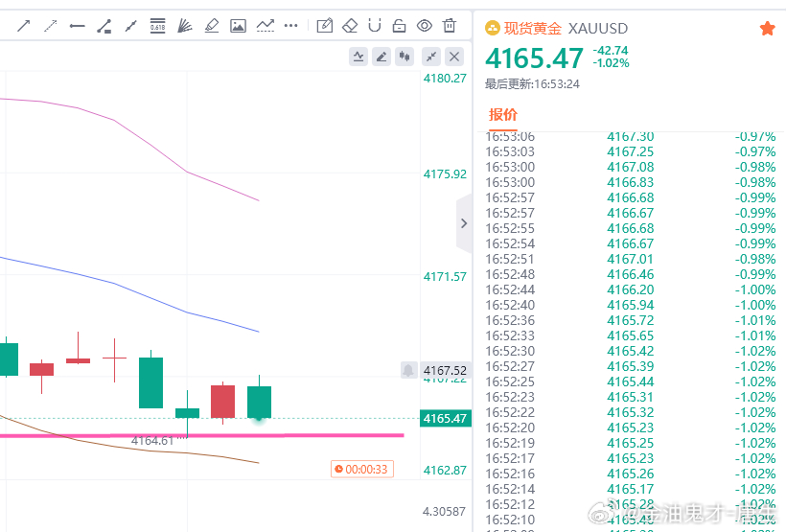Screen dimensions: 786x532
Task: Click the last green candlestick on the chart
Action: click(259, 402)
